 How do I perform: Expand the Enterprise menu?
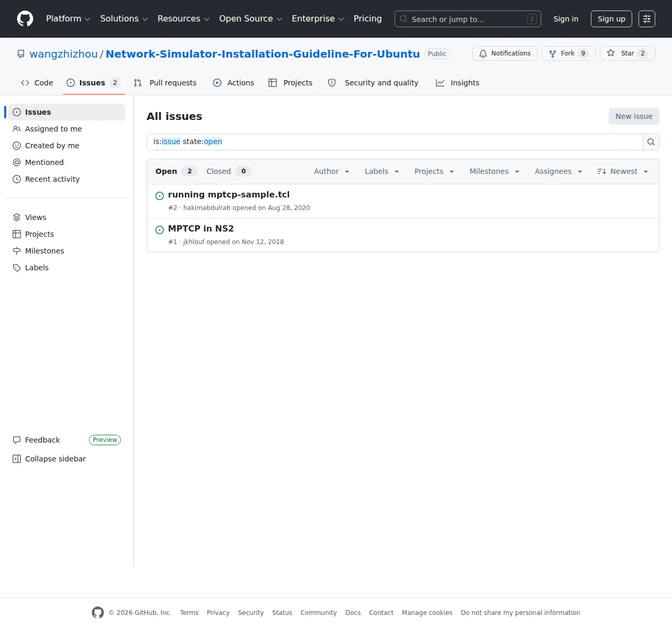click(x=318, y=19)
